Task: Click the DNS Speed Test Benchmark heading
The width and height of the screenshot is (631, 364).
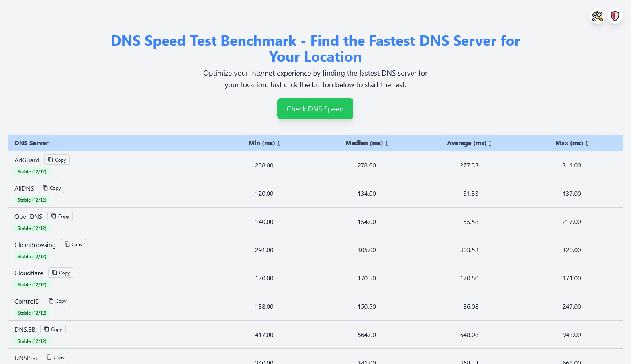Action: [315, 49]
